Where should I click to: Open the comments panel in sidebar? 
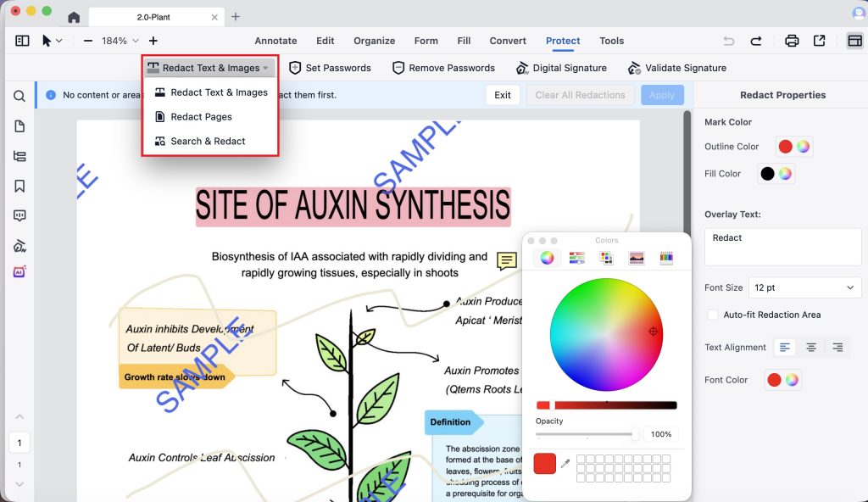click(x=19, y=215)
